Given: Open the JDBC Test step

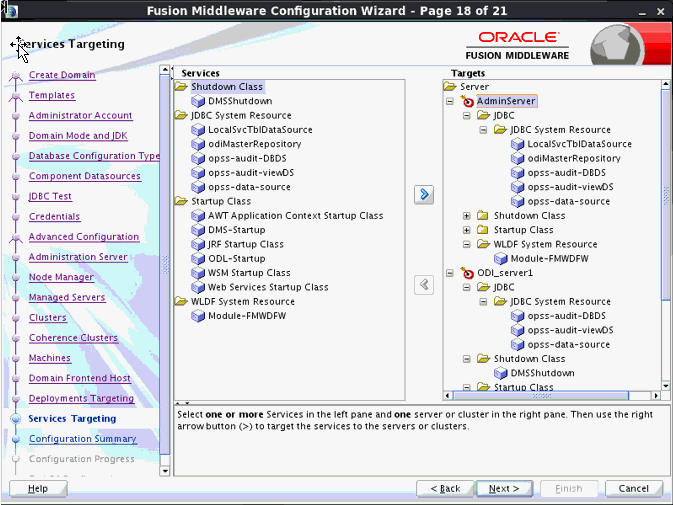Looking at the screenshot, I should [x=50, y=196].
